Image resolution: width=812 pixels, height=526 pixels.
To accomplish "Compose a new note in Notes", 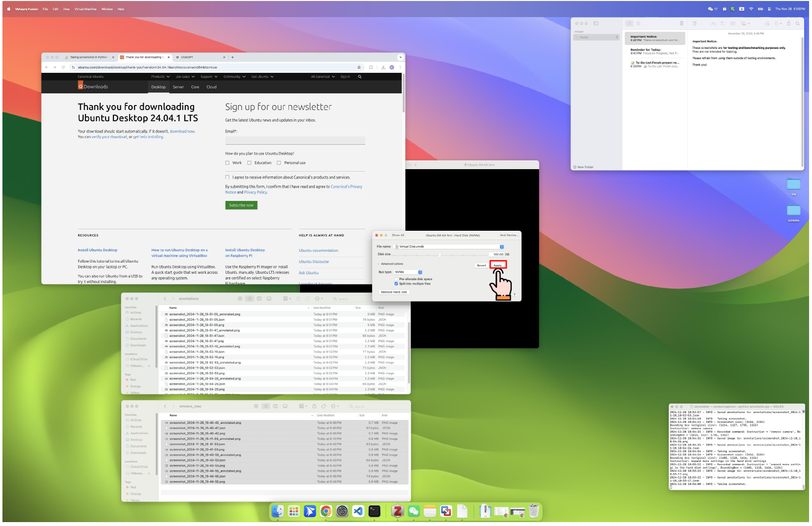I will [694, 23].
